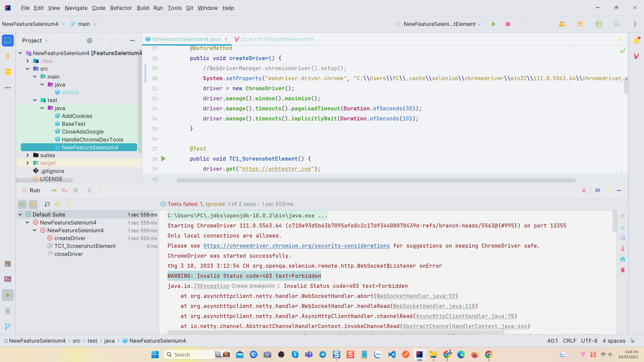Viewport: 644px width, 362px height.
Task: Toggle scroll to end of console
Action: click(623, 249)
